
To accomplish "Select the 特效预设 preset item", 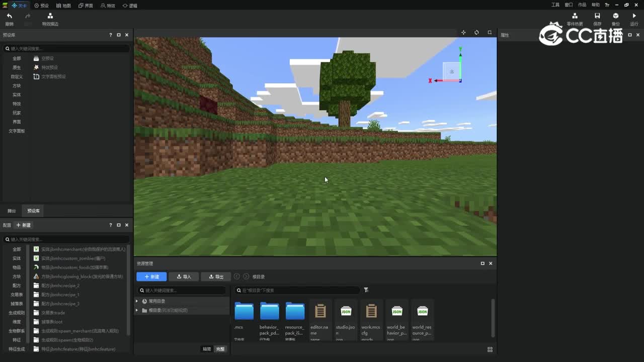I will tap(45, 67).
